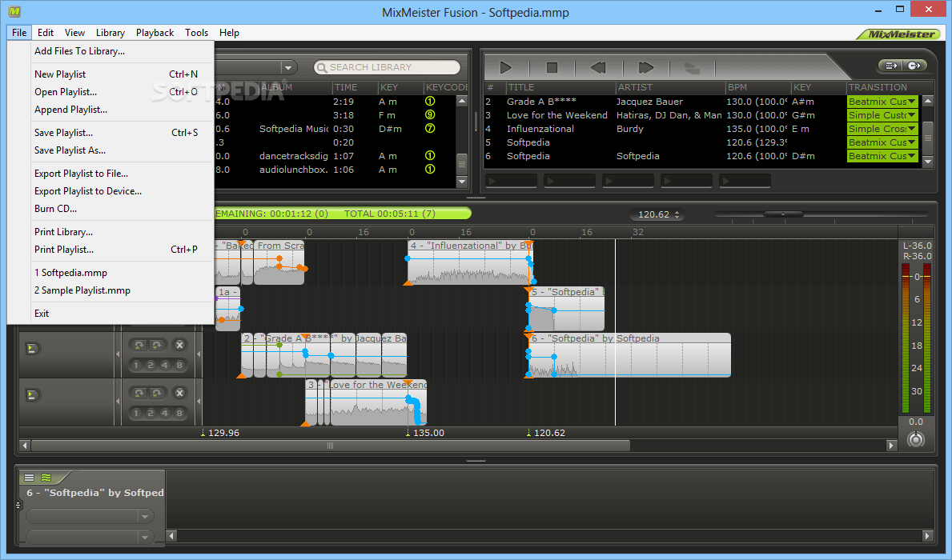Select the Influenzational clip on the timeline
This screenshot has width=952, height=560.
coord(470,262)
